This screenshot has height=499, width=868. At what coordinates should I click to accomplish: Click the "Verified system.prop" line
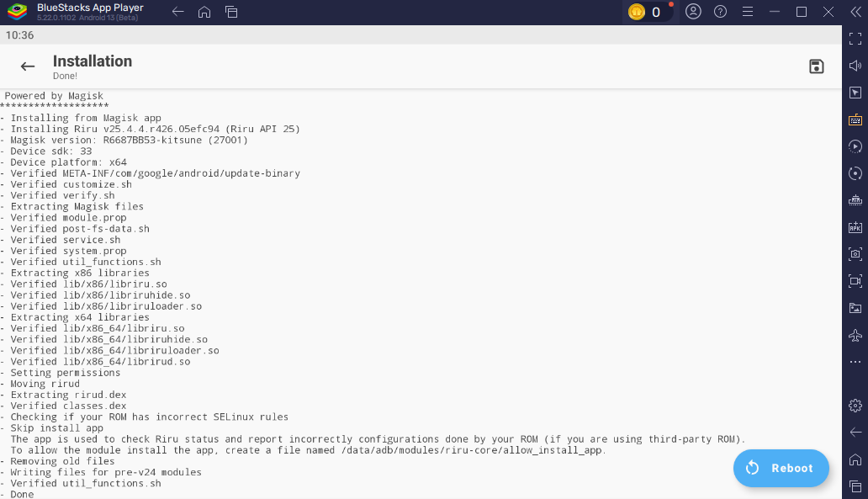coord(64,251)
